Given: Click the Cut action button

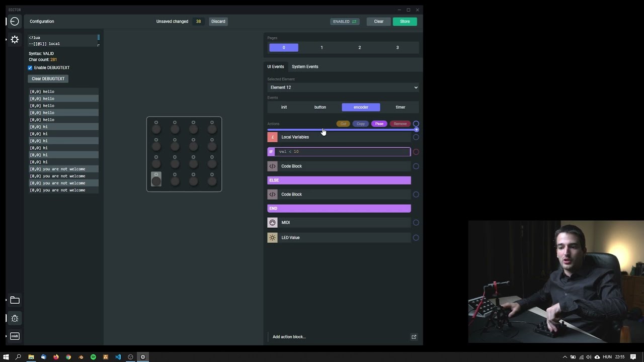Looking at the screenshot, I should [343, 124].
